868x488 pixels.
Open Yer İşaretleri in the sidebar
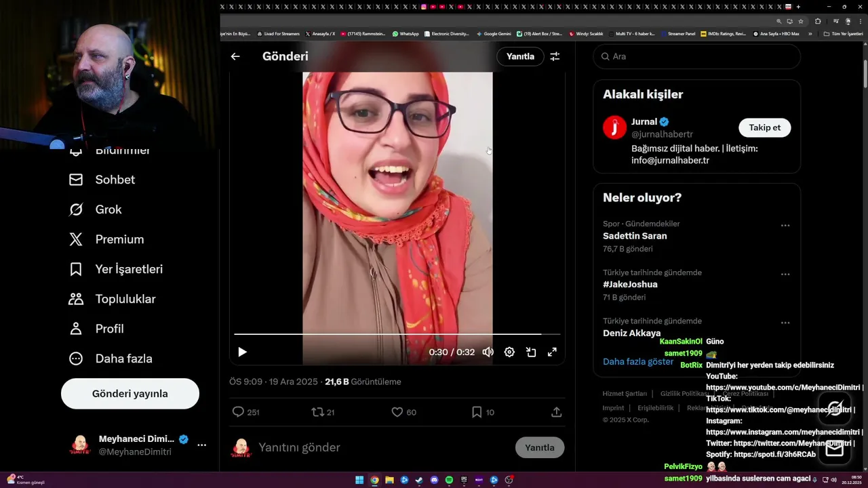(116, 269)
